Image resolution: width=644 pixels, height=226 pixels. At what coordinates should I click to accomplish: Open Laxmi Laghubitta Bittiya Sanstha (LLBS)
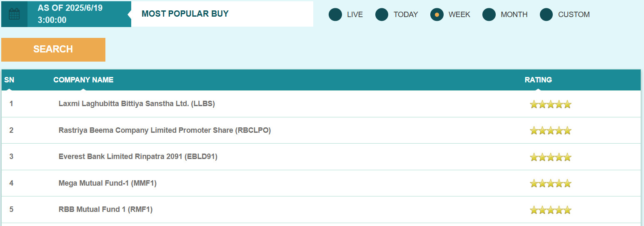pos(137,104)
